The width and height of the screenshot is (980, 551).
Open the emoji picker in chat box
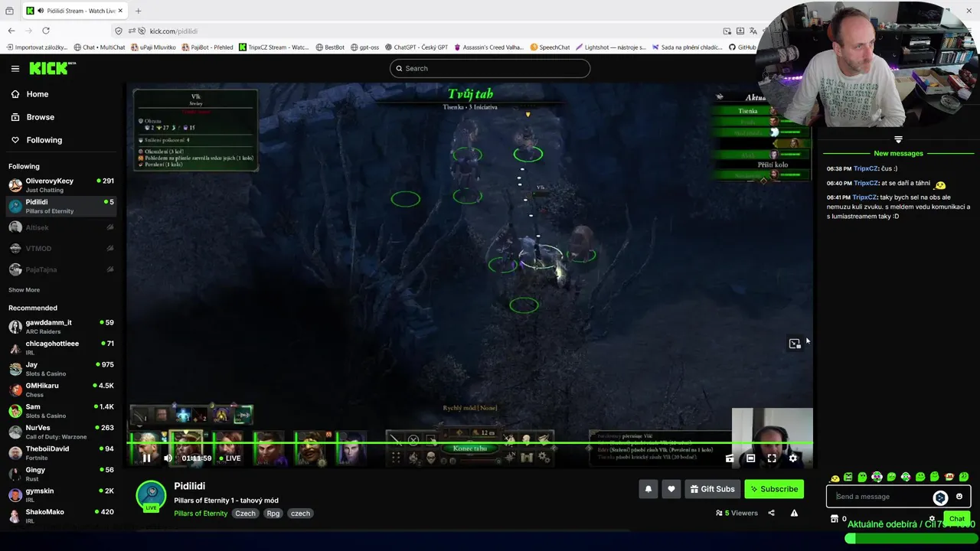tap(959, 497)
